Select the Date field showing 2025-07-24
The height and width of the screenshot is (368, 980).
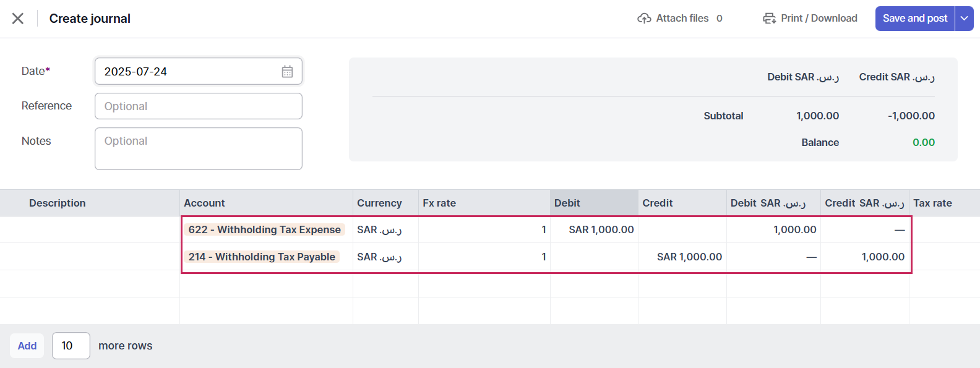(x=199, y=71)
